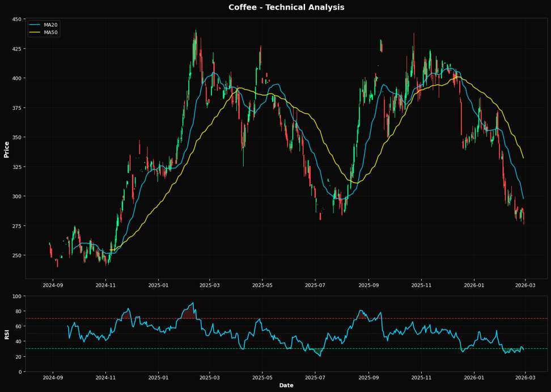
Task: Click the yellow MA50 line sample in legend
Action: click(35, 32)
